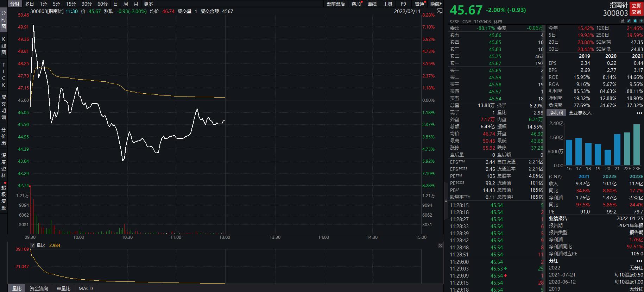Click the 换手 turnover value 6.29%
The height and width of the screenshot is (292, 644).
[536, 106]
